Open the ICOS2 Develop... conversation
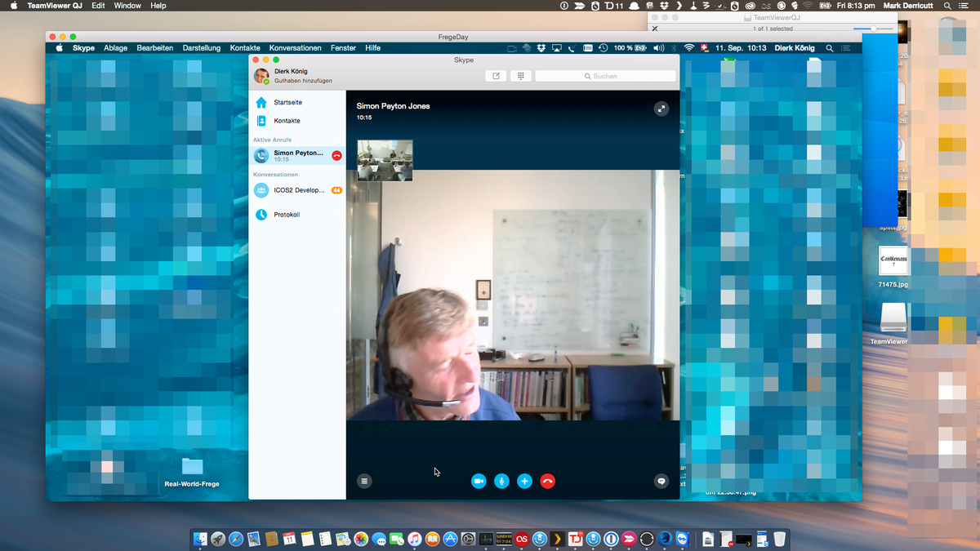980x551 pixels. coord(299,190)
